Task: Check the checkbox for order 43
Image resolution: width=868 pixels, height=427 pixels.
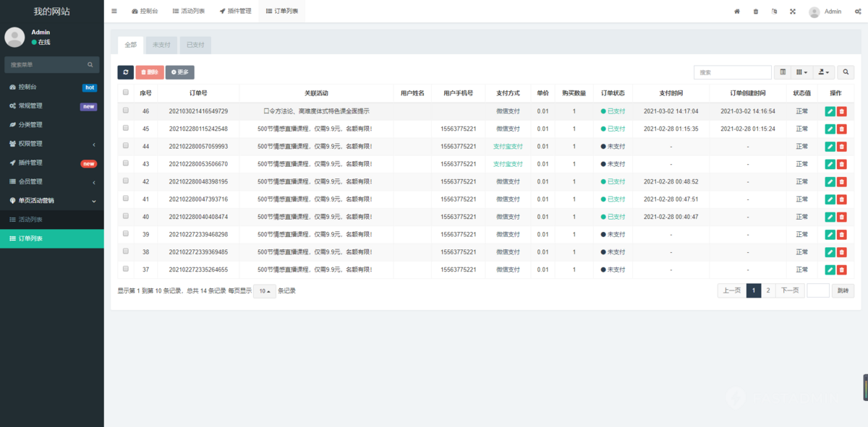Action: tap(126, 163)
